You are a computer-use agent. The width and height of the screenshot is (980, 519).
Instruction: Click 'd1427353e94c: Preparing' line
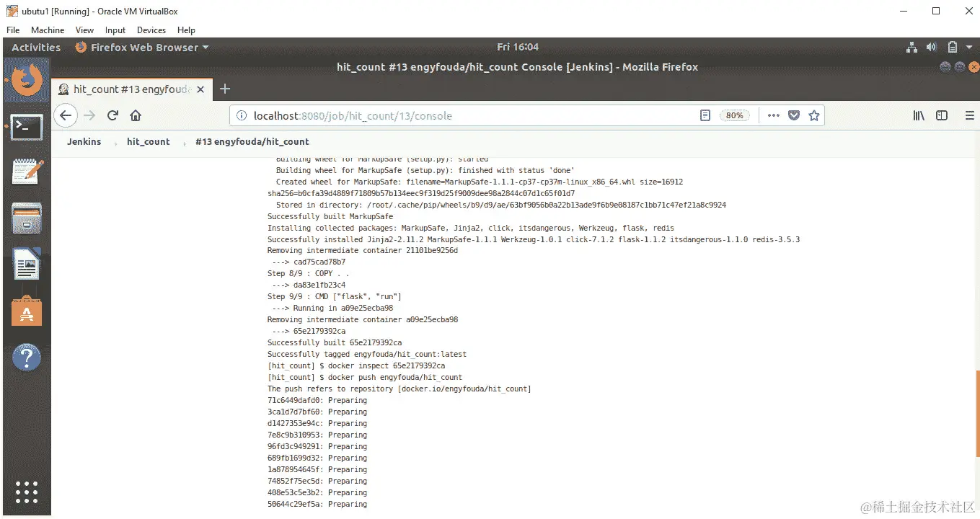pyautogui.click(x=317, y=424)
